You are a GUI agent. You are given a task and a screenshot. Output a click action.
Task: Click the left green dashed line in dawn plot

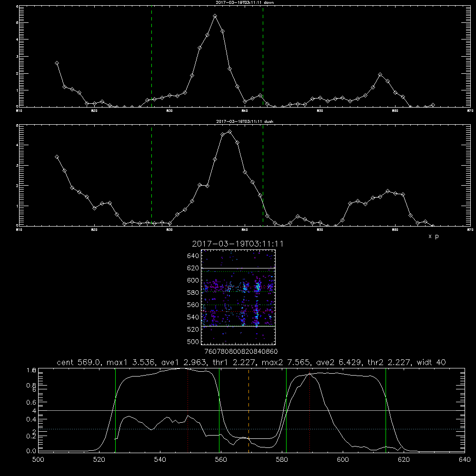pyautogui.click(x=151, y=56)
